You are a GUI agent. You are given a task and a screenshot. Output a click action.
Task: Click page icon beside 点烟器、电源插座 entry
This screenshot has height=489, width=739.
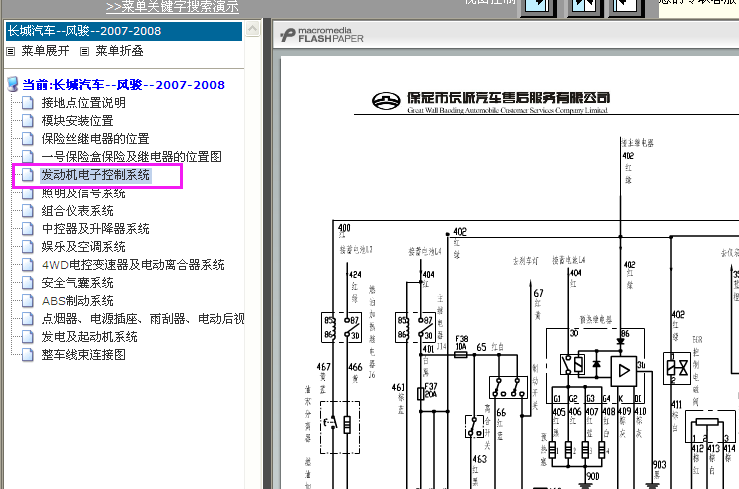point(28,319)
